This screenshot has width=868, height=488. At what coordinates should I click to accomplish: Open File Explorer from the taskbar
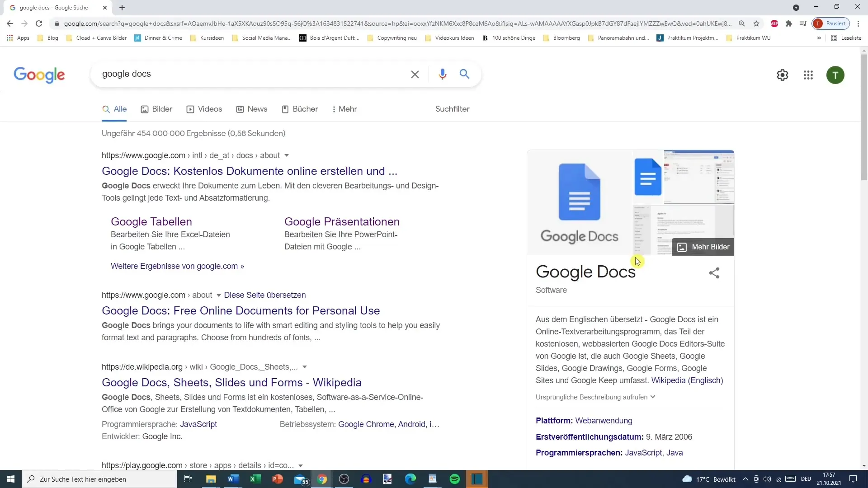[x=211, y=479]
